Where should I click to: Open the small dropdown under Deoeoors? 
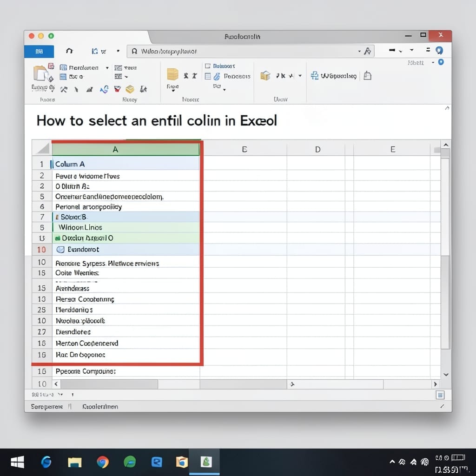pyautogui.click(x=225, y=90)
